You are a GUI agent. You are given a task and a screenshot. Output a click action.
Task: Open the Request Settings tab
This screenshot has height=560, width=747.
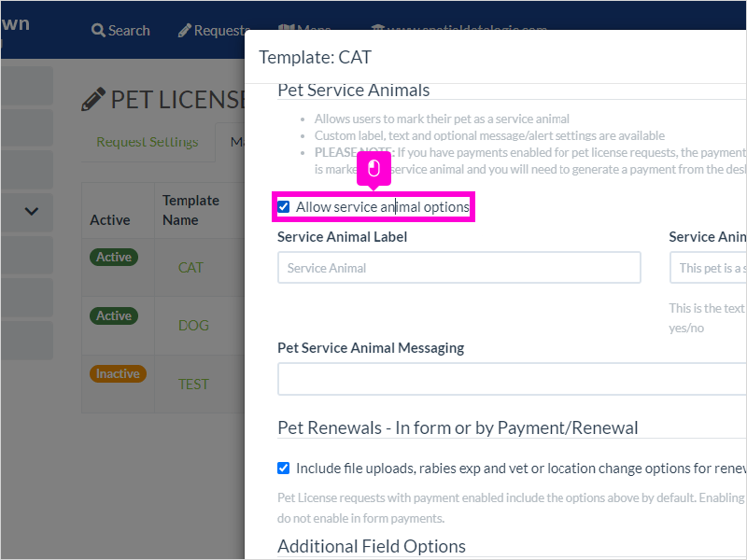tap(148, 142)
